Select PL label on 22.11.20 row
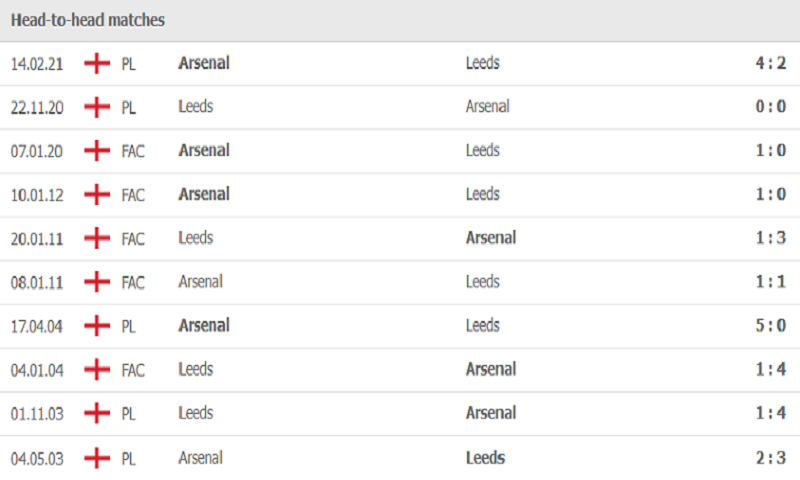800x480 pixels. coord(129,108)
